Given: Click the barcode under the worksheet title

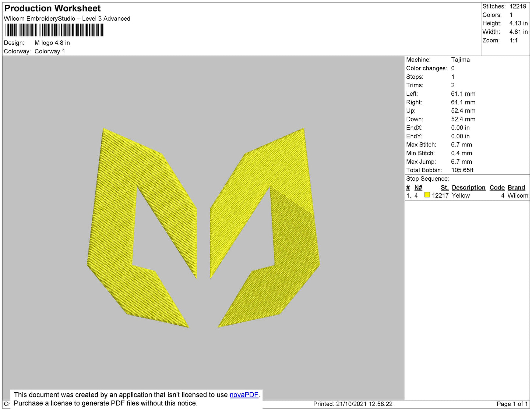Looking at the screenshot, I should pos(55,30).
